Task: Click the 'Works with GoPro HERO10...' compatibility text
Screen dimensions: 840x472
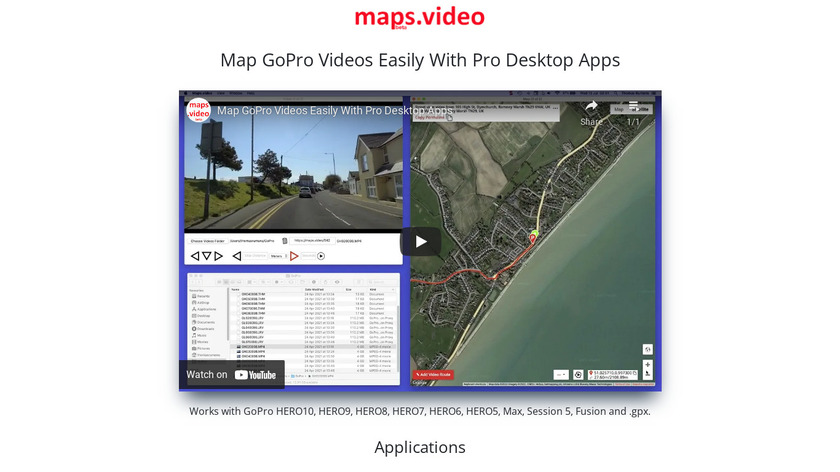Action: point(419,411)
